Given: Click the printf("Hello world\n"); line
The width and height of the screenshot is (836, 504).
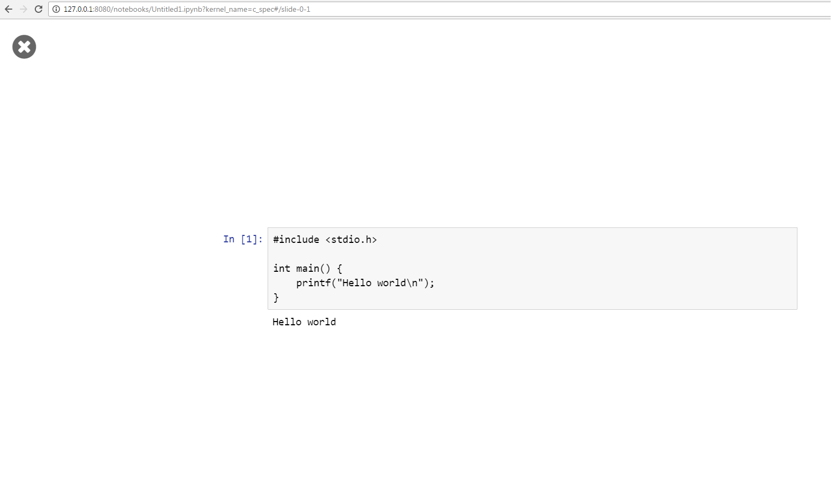Looking at the screenshot, I should pos(365,283).
